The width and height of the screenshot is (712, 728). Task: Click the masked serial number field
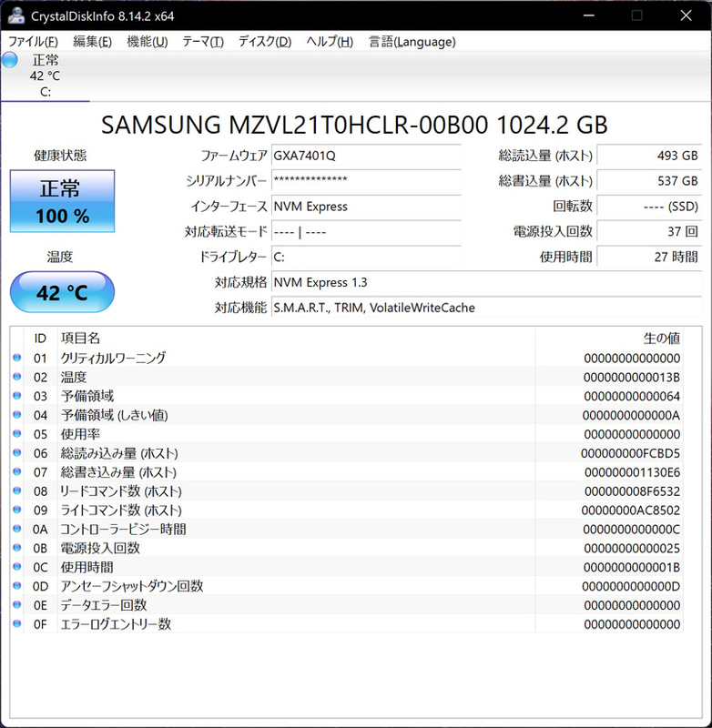366,180
